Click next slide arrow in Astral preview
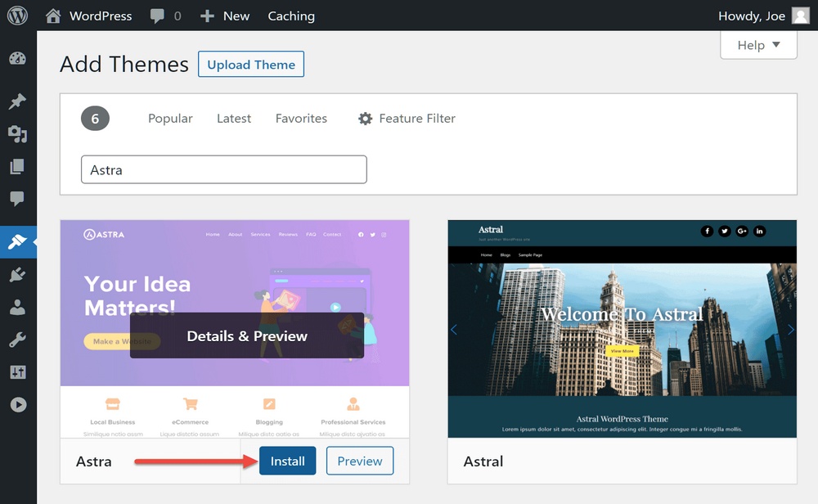 791,330
